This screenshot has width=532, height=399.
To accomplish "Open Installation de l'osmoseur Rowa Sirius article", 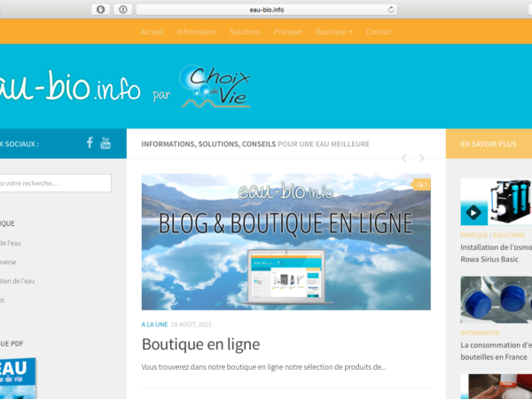I will pyautogui.click(x=496, y=253).
